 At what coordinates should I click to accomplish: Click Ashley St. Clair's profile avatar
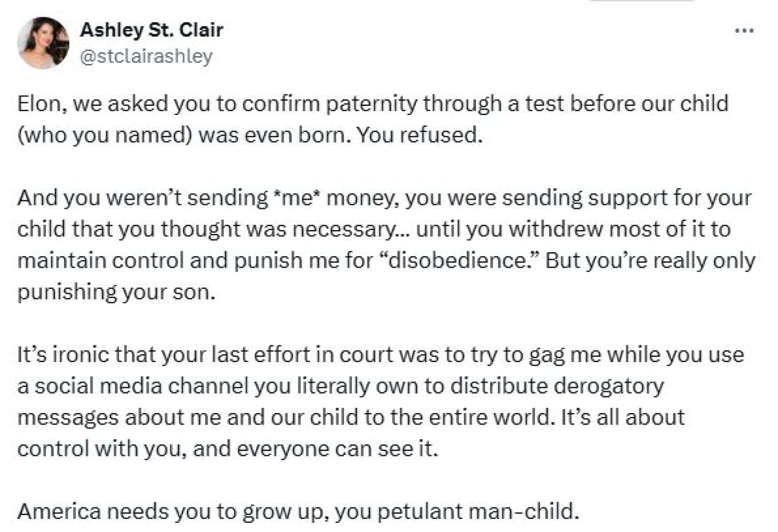pos(43,43)
